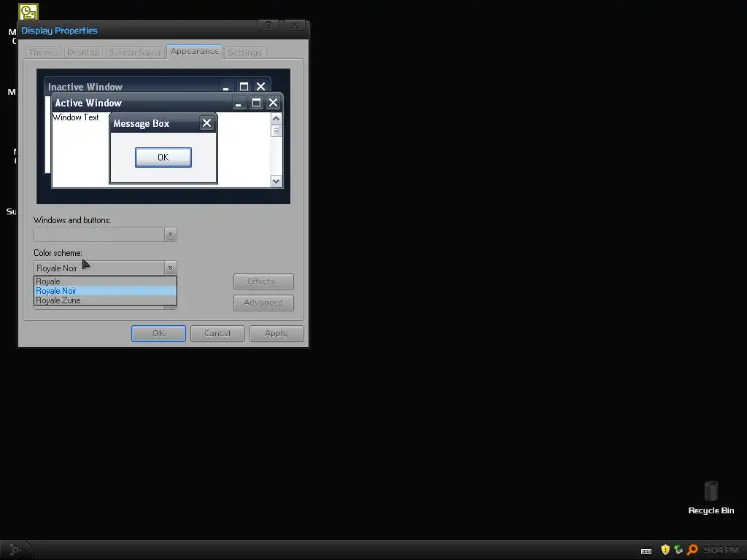Confirm with the dialog OK button
Viewport: 747px width, 560px height.
click(158, 333)
